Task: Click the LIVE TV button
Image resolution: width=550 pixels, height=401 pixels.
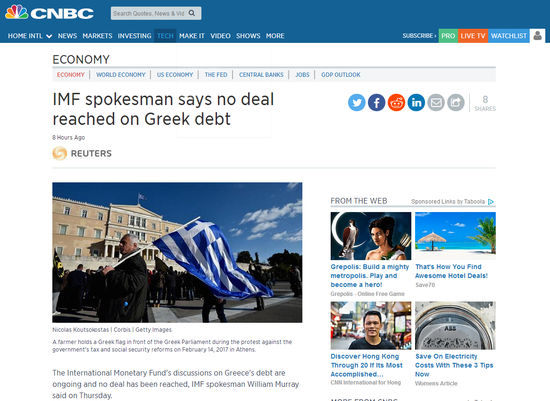Action: point(473,35)
